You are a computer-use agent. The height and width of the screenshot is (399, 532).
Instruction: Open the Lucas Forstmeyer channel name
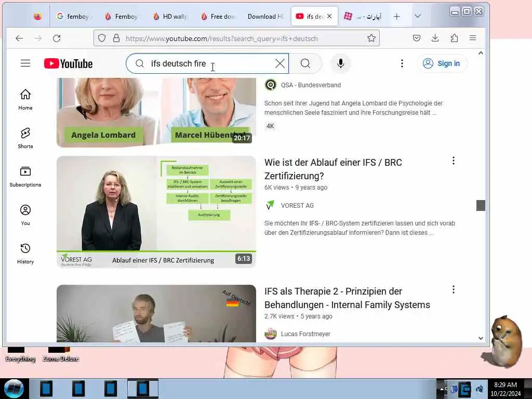pos(305,334)
